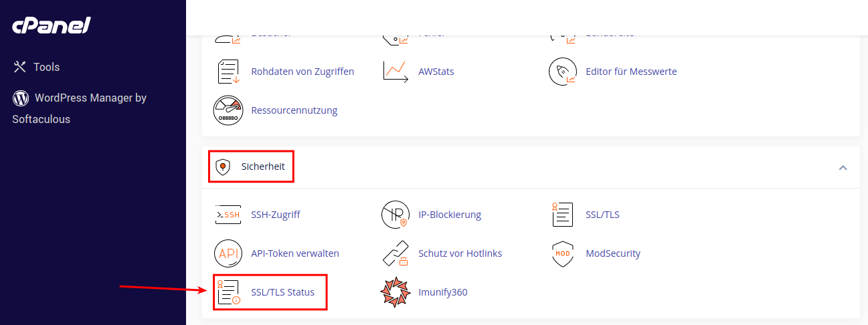Click the SSL/TLS Status icon
Image resolution: width=868 pixels, height=325 pixels.
click(x=228, y=292)
